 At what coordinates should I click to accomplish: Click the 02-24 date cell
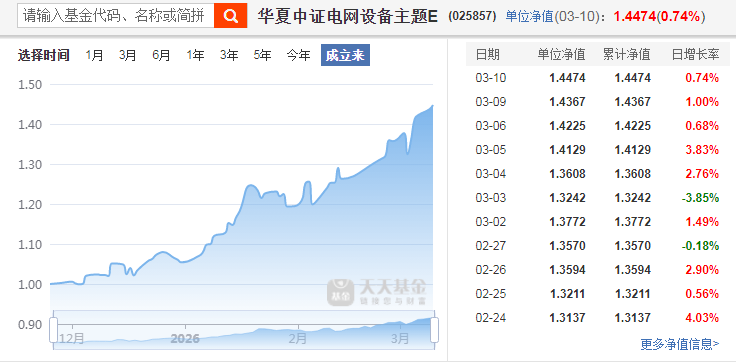tap(491, 318)
